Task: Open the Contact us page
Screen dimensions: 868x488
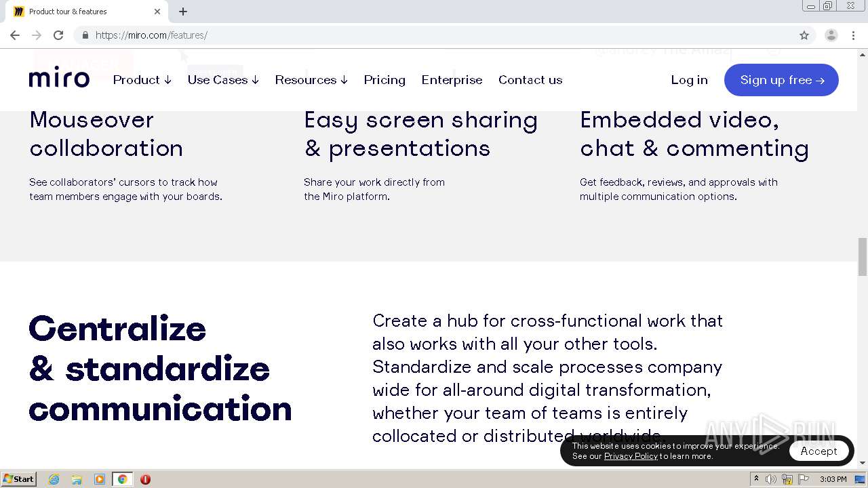Action: coord(530,80)
